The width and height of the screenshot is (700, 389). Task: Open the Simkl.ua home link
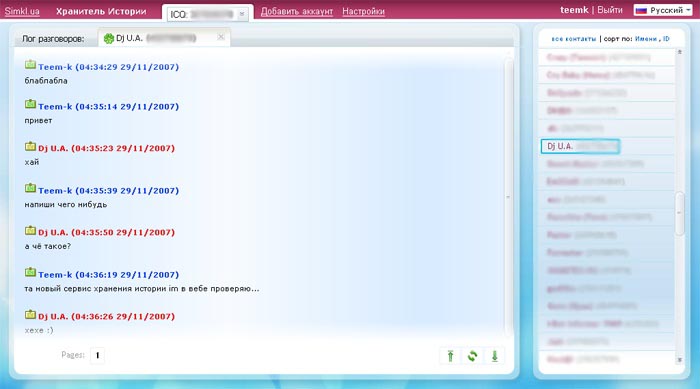coord(22,11)
